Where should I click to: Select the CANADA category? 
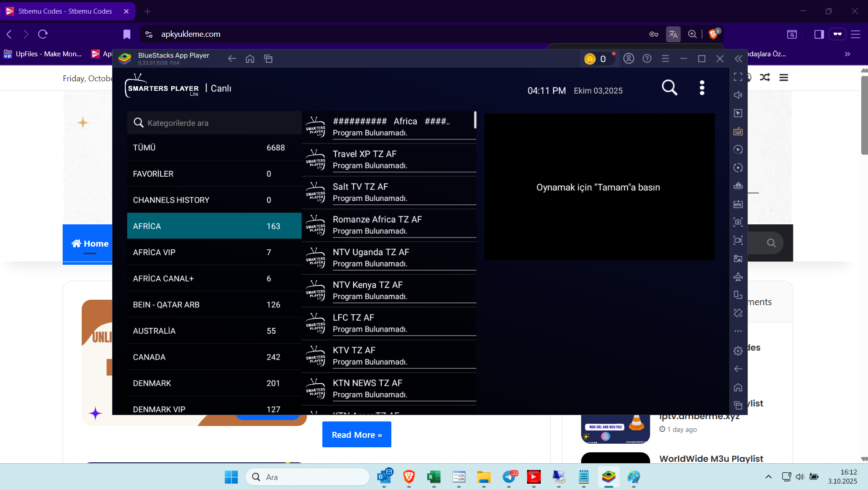point(214,357)
